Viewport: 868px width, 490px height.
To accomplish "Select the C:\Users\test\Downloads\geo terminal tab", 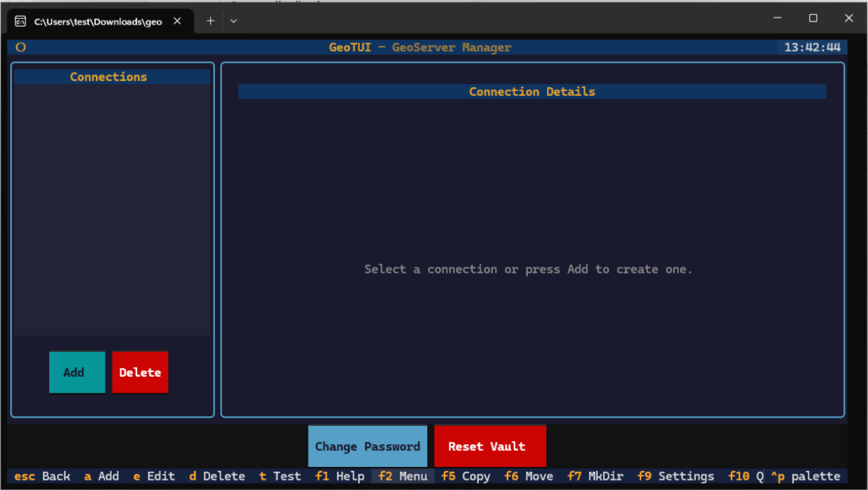I will pos(100,21).
